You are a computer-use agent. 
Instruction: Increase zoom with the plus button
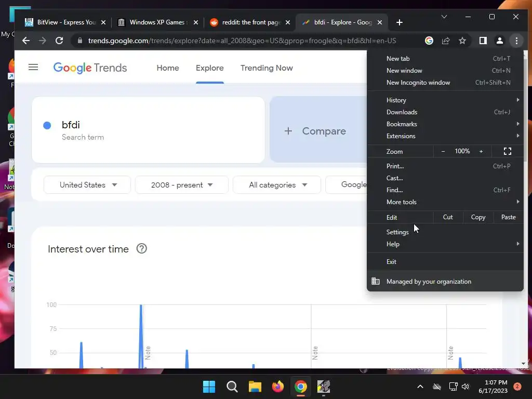click(481, 151)
